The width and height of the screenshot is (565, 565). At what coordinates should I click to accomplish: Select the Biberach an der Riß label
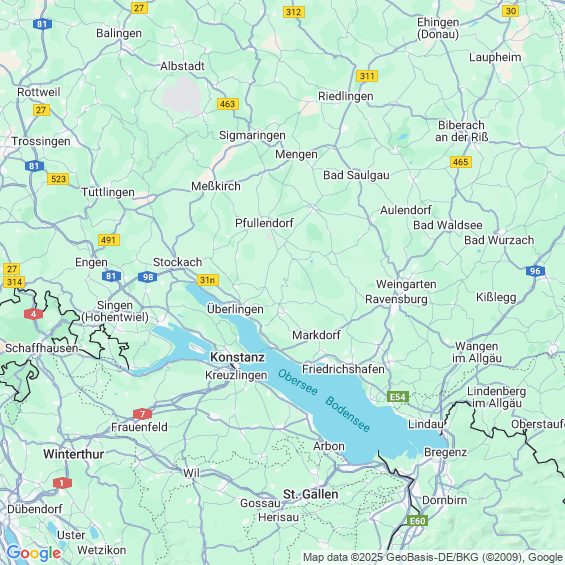pos(462,131)
